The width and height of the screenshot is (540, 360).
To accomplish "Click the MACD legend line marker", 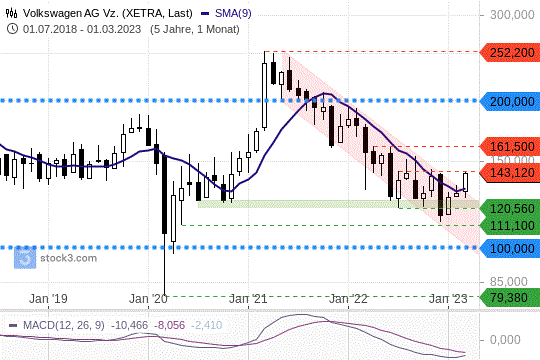I will 13,326.
